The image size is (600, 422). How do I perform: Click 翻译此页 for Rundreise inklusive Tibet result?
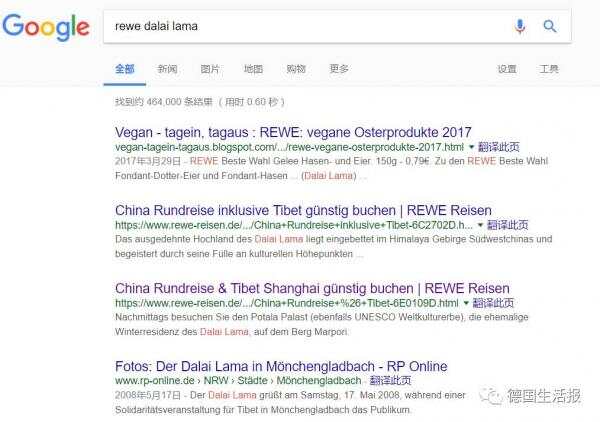(x=507, y=225)
